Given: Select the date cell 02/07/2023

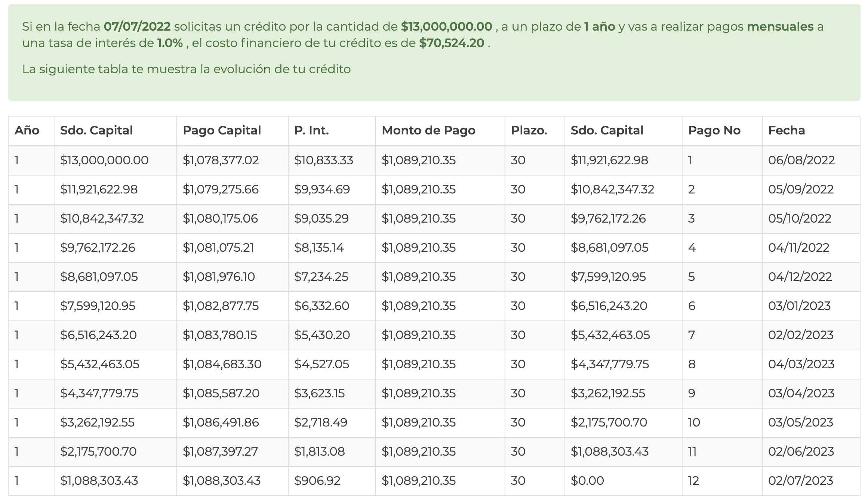Looking at the screenshot, I should (x=811, y=481).
